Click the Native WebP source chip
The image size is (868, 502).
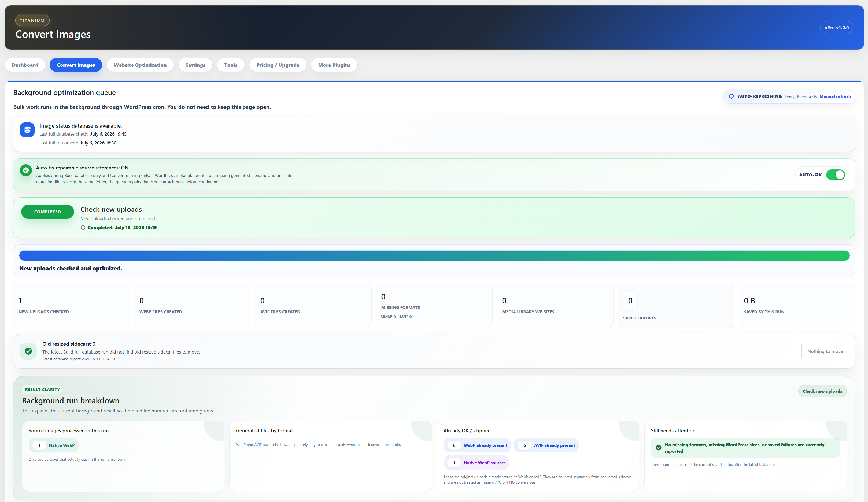[x=53, y=445]
